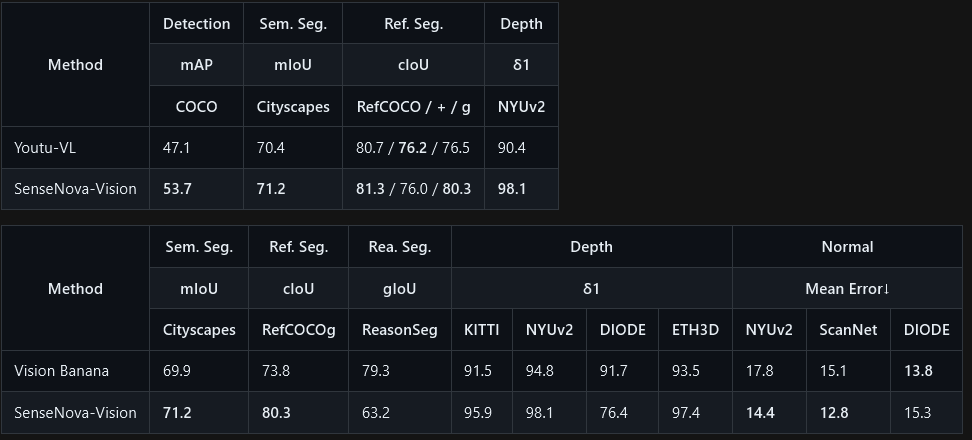
Task: Select the Vision Banana row label
Action: coord(61,371)
